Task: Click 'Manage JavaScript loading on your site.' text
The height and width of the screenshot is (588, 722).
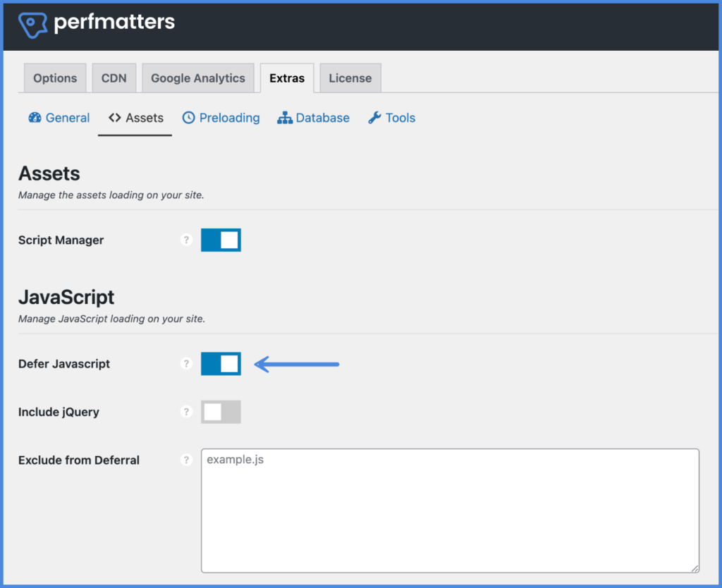Action: [111, 319]
